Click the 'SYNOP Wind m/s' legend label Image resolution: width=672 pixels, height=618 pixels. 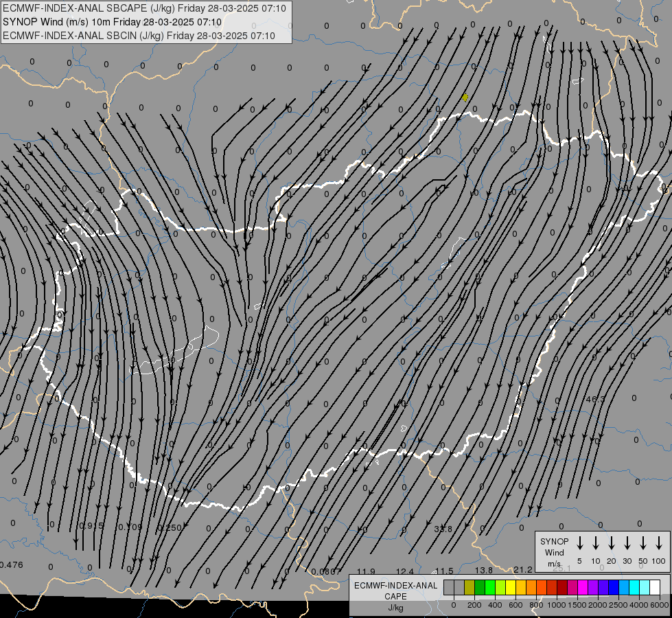[x=554, y=552]
